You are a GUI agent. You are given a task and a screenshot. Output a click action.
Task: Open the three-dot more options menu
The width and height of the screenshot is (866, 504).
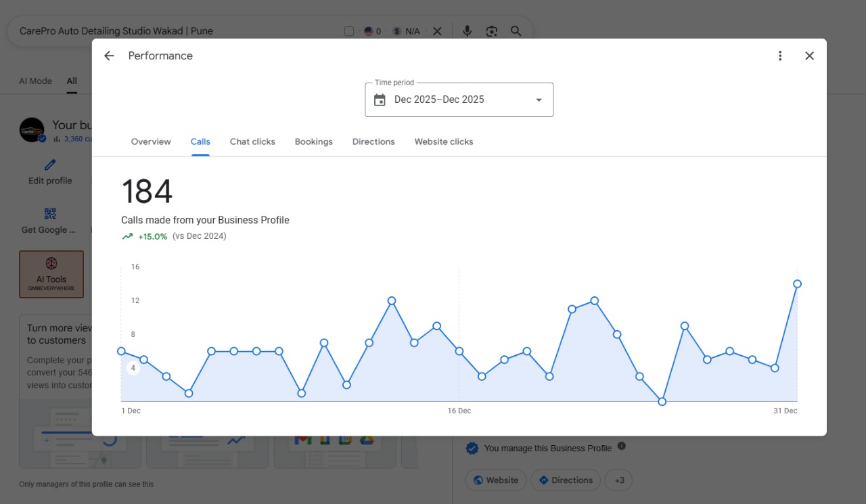[x=780, y=56]
